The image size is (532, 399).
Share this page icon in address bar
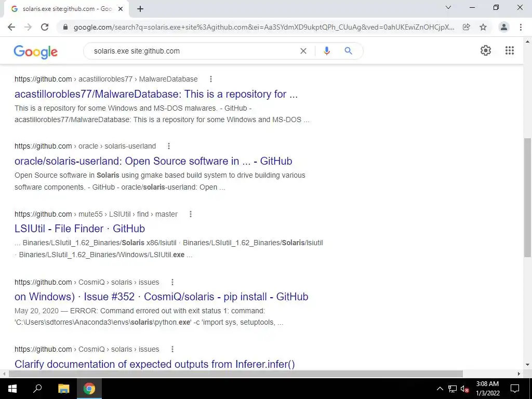(x=467, y=27)
